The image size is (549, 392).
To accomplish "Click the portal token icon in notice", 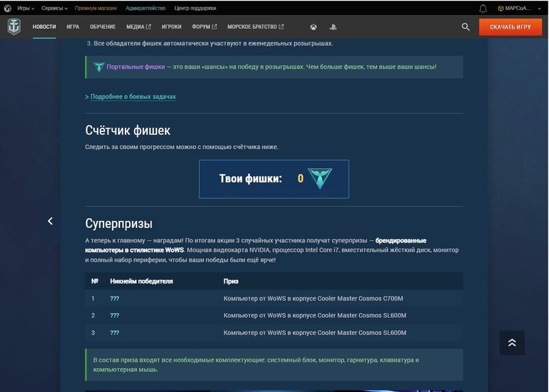I will tap(99, 67).
